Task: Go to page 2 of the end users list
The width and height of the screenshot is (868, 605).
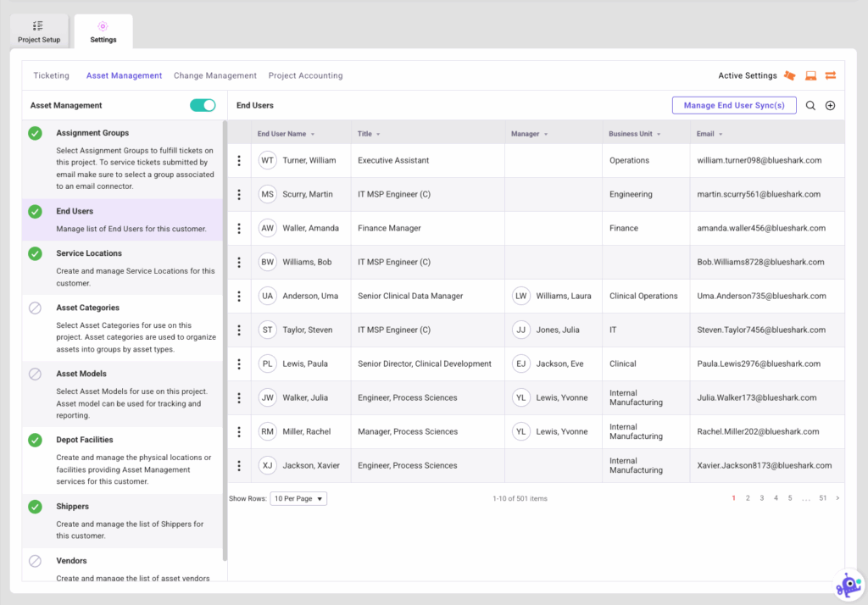Action: 747,498
